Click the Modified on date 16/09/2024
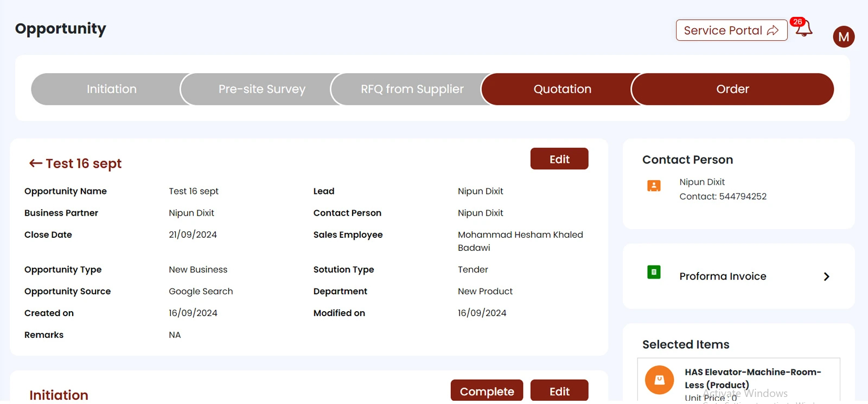 [482, 313]
